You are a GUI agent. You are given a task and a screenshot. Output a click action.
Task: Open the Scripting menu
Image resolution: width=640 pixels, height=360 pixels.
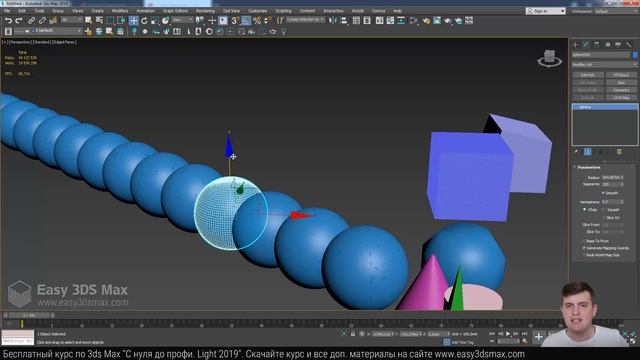tap(283, 11)
